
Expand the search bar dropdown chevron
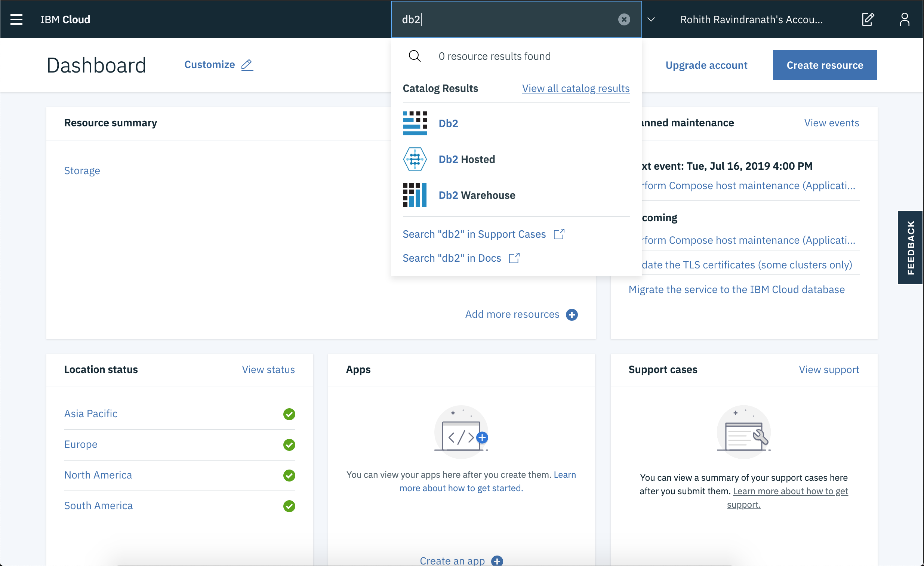[651, 19]
